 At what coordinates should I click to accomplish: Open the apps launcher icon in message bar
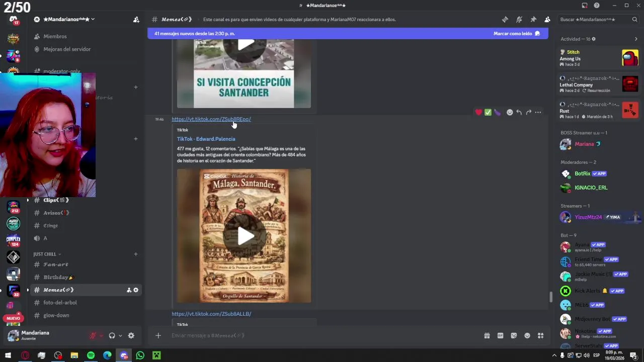click(x=541, y=335)
